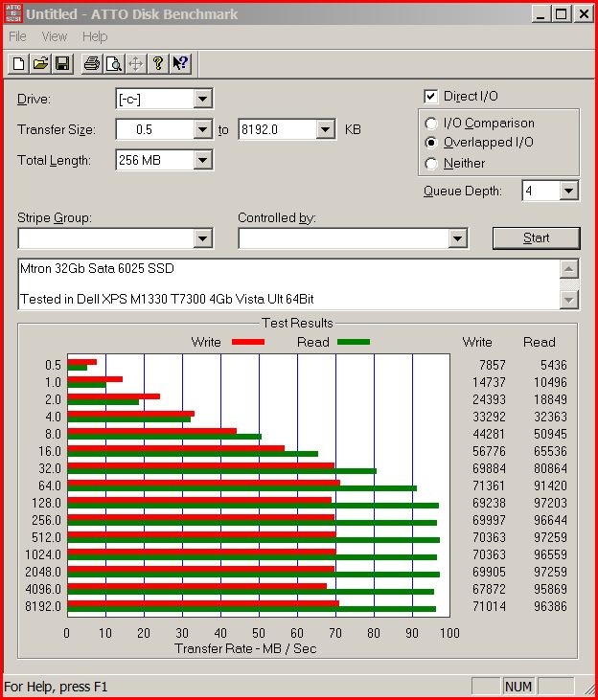The width and height of the screenshot is (598, 700).
Task: Click the 'Transfer Rate - MB / Sec' axis label
Action: 245,648
